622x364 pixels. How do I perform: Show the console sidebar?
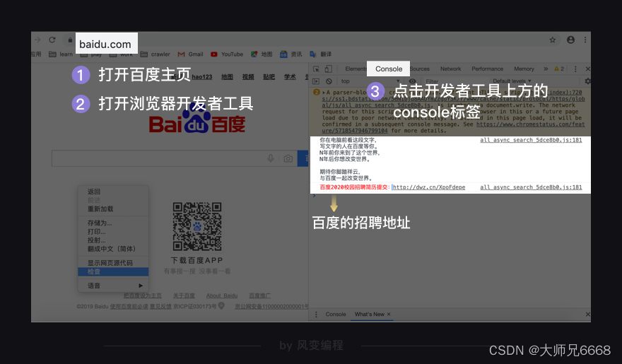pyautogui.click(x=316, y=81)
